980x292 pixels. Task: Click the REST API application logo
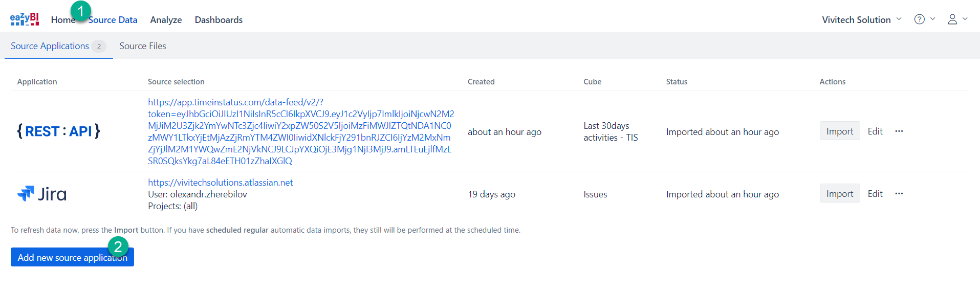tap(58, 131)
